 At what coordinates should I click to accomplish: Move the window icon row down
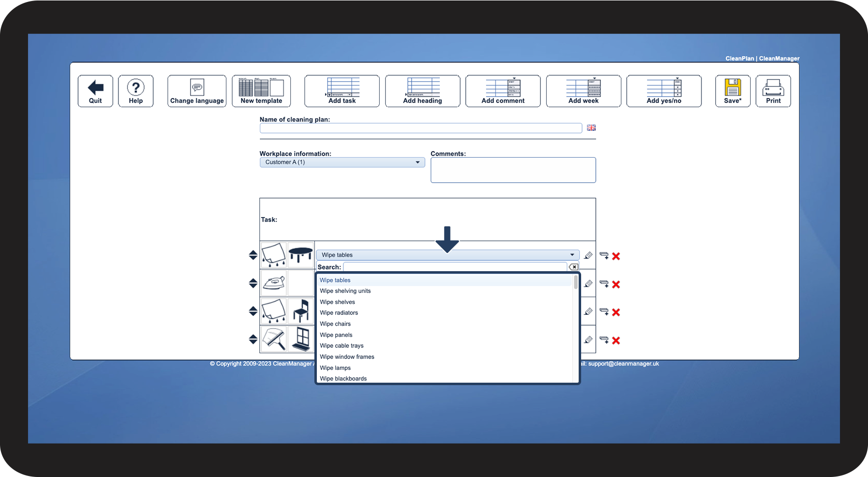tap(253, 342)
